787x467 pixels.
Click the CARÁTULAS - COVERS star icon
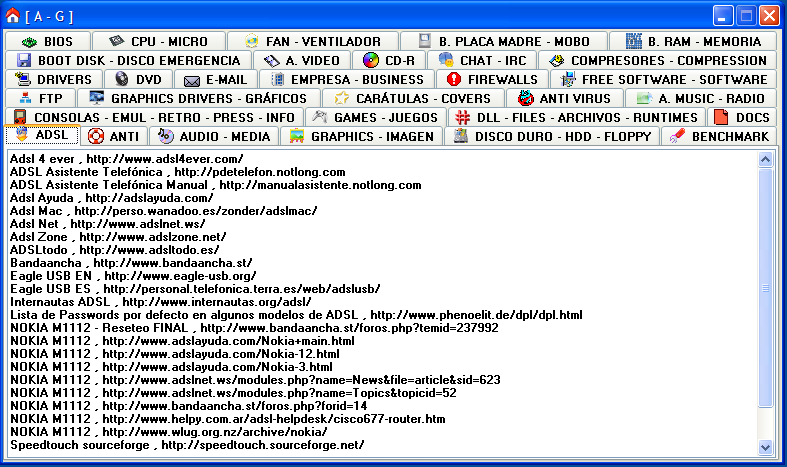(341, 98)
